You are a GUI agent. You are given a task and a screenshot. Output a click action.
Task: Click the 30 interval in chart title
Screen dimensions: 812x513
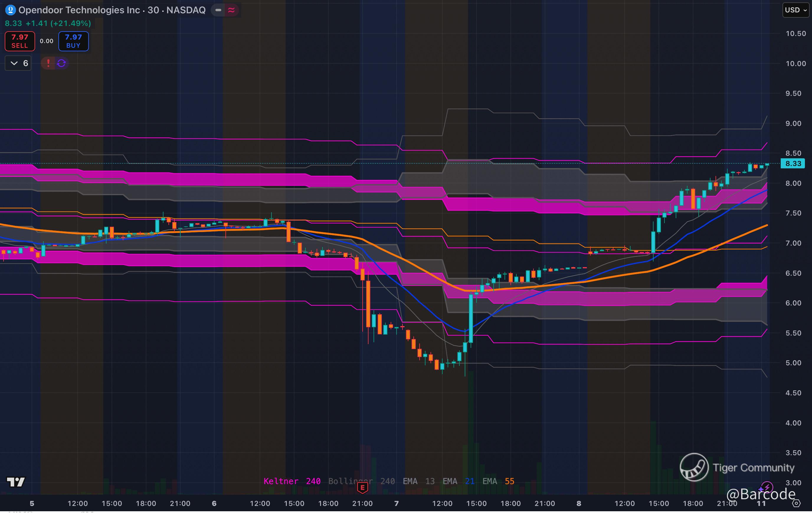click(x=153, y=10)
